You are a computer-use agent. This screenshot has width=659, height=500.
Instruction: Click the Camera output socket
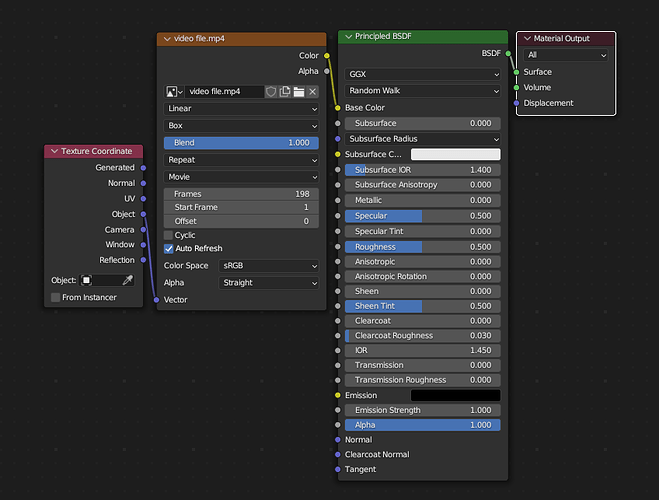[x=143, y=229]
